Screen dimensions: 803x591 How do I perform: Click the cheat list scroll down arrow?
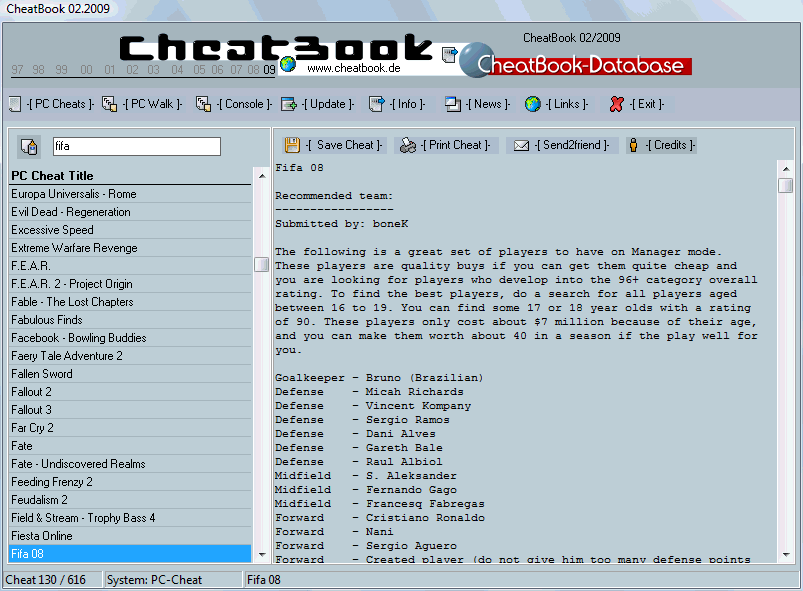262,555
